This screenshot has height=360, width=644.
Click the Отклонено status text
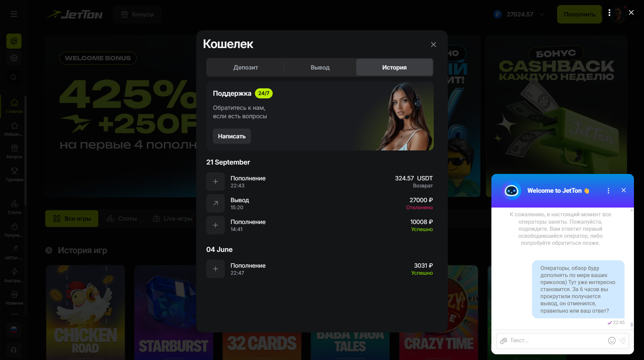419,208
